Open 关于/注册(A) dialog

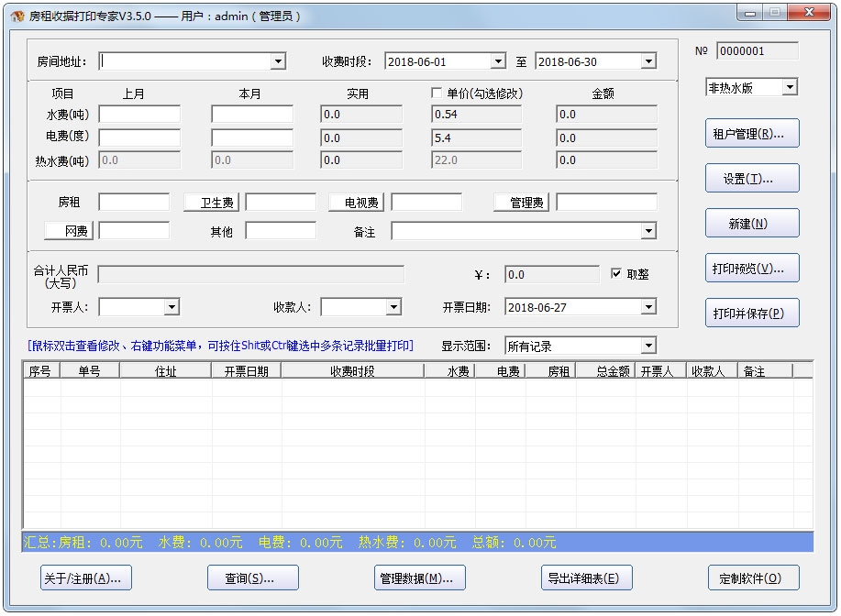[x=86, y=577]
